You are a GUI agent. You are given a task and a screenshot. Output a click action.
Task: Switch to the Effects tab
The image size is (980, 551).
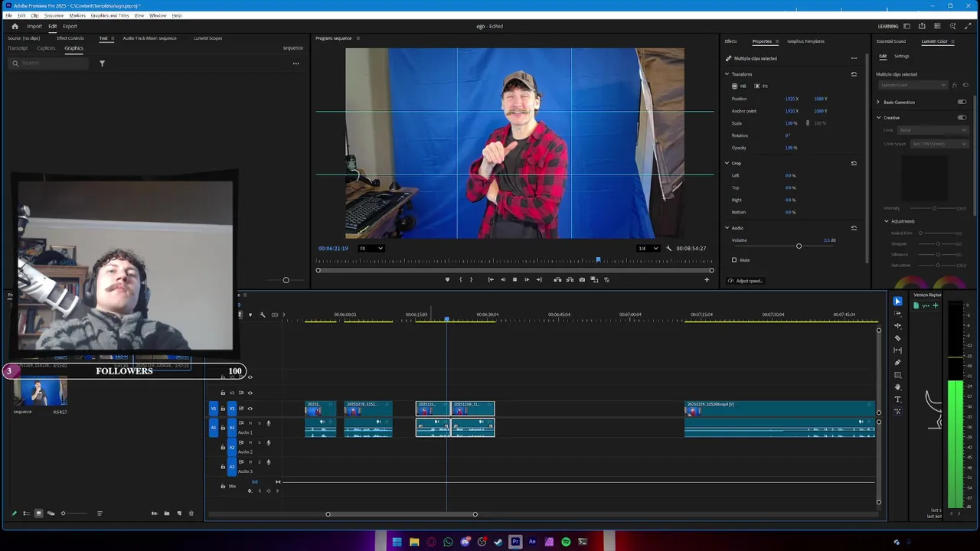(x=730, y=41)
